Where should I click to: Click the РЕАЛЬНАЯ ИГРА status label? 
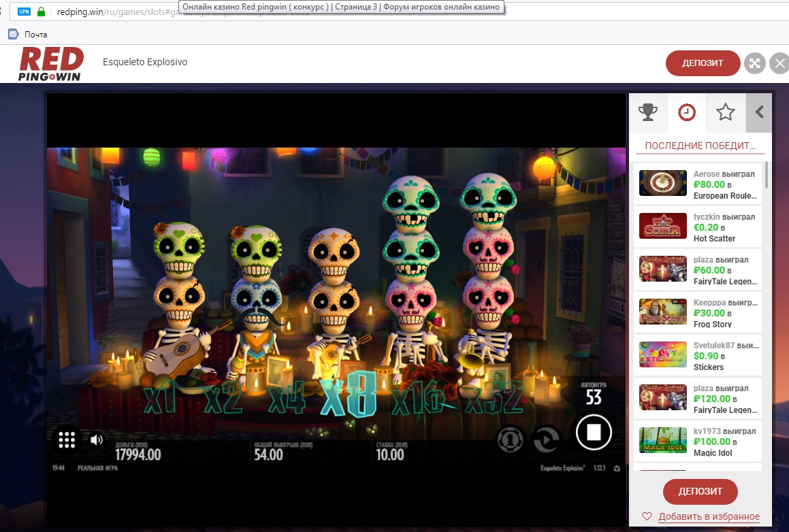point(97,468)
